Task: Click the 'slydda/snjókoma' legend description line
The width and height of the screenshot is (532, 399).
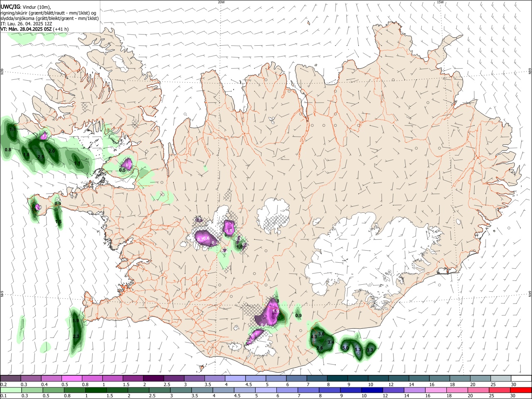Action: click(49, 18)
